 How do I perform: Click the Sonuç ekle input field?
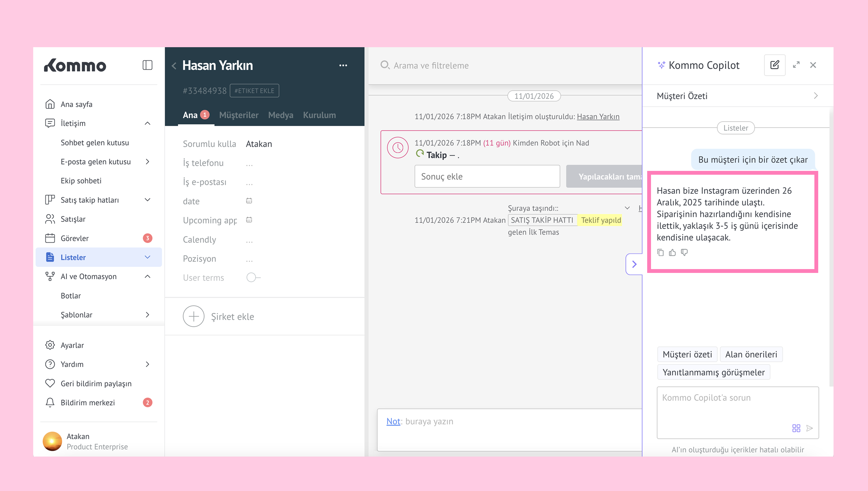coord(487,176)
